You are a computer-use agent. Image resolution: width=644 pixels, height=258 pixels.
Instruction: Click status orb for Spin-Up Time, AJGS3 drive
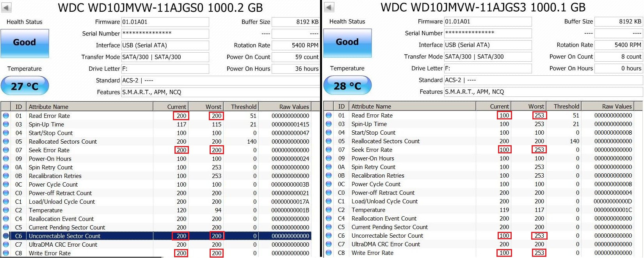pos(329,124)
